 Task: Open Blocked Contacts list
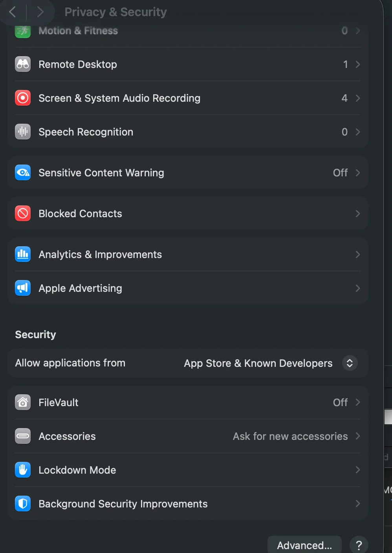click(80, 214)
